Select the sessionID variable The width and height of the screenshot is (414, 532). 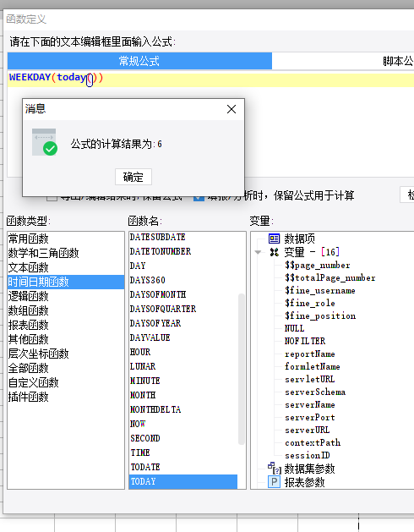coord(308,455)
